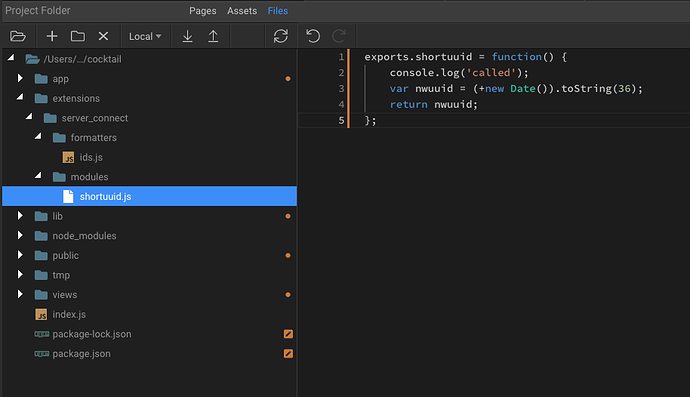This screenshot has height=397, width=690.
Task: Click the 'Project Folder' panel title
Action: coord(38,11)
